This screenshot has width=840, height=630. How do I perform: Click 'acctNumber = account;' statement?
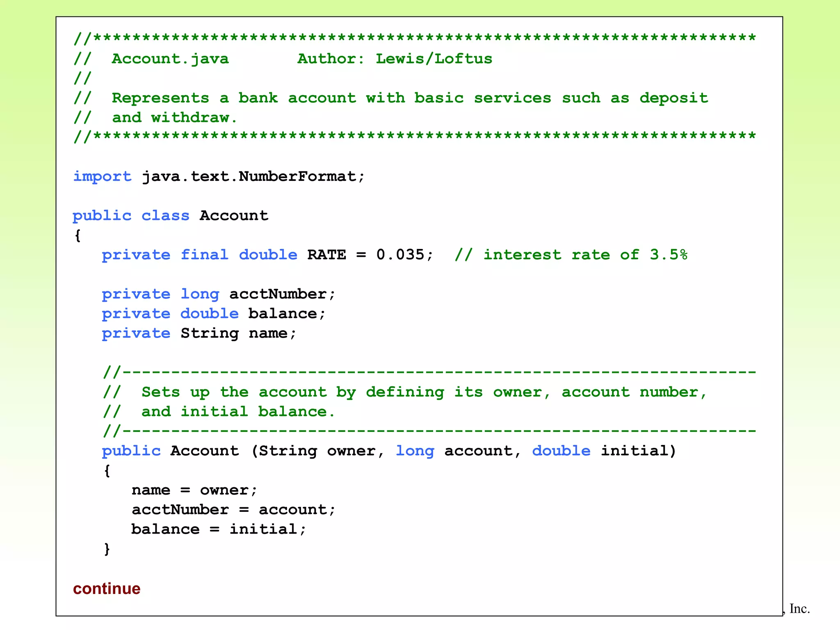coord(233,510)
